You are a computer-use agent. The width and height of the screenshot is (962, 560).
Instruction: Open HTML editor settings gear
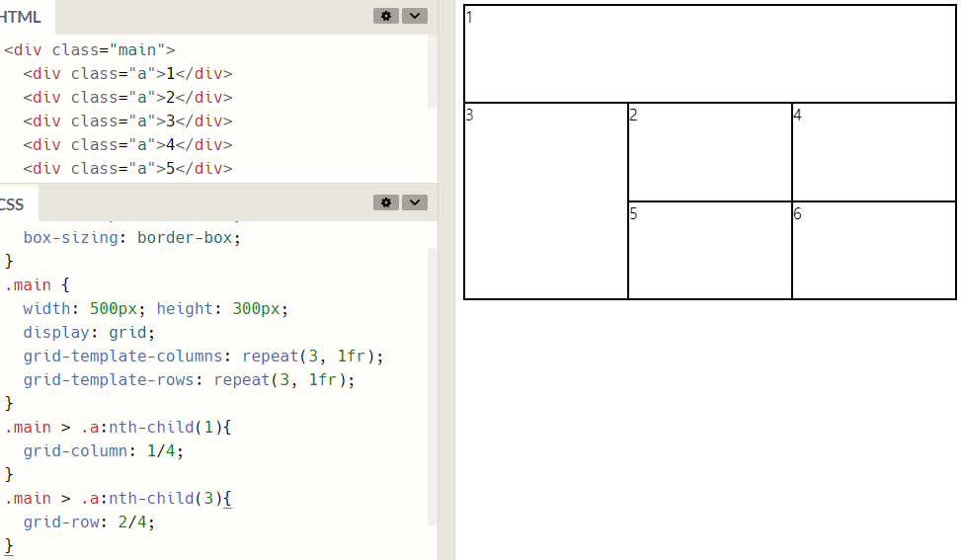click(x=386, y=16)
